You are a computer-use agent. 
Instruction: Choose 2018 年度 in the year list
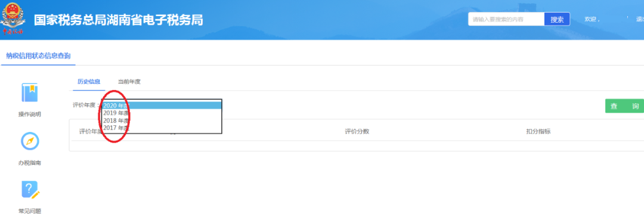tap(162, 121)
